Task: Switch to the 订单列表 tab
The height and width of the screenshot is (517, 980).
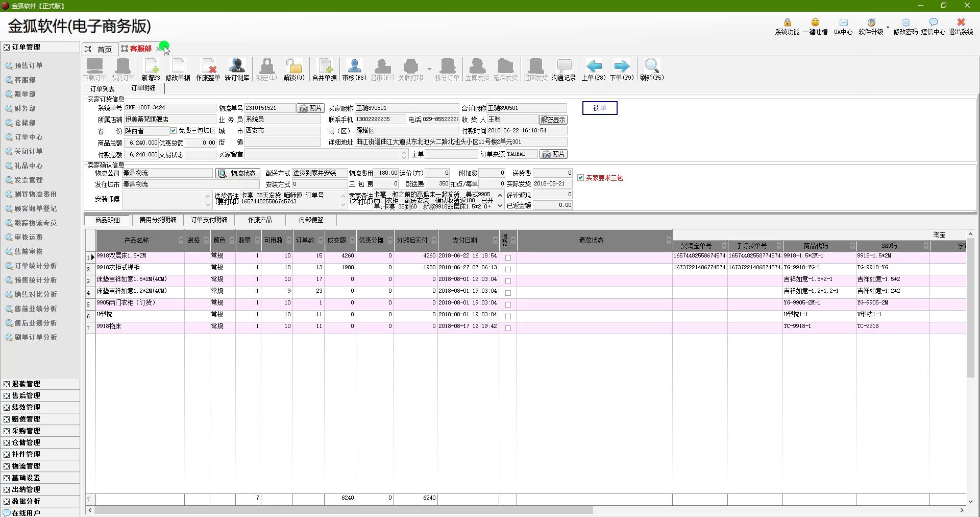Action: pos(103,89)
